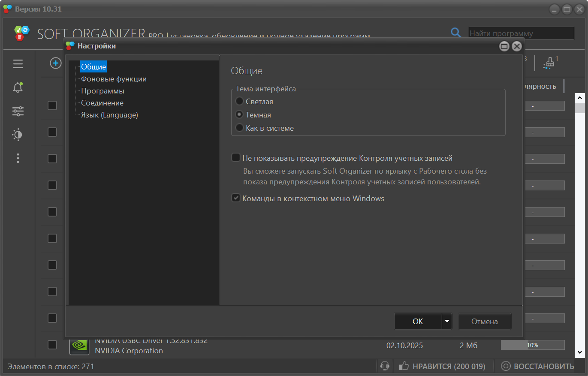The width and height of the screenshot is (588, 376).
Task: Expand the dropdown arrow beside OK button
Action: pyautogui.click(x=447, y=321)
